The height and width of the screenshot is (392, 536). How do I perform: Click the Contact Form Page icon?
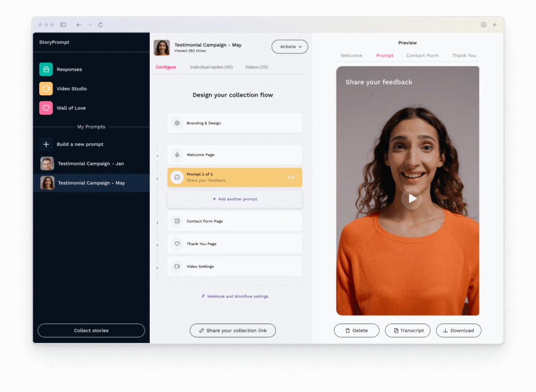(x=177, y=221)
